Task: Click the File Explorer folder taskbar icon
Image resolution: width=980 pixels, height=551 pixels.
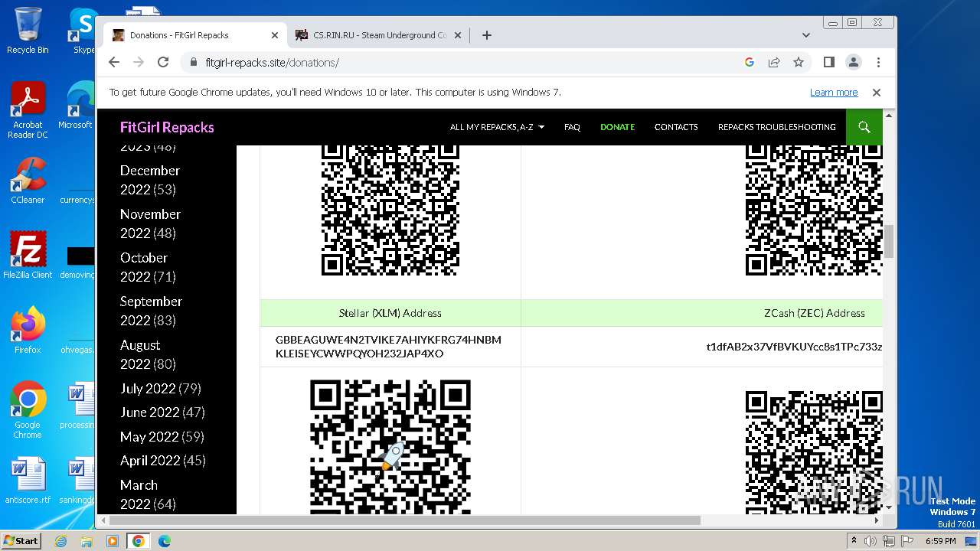Action: (x=87, y=541)
